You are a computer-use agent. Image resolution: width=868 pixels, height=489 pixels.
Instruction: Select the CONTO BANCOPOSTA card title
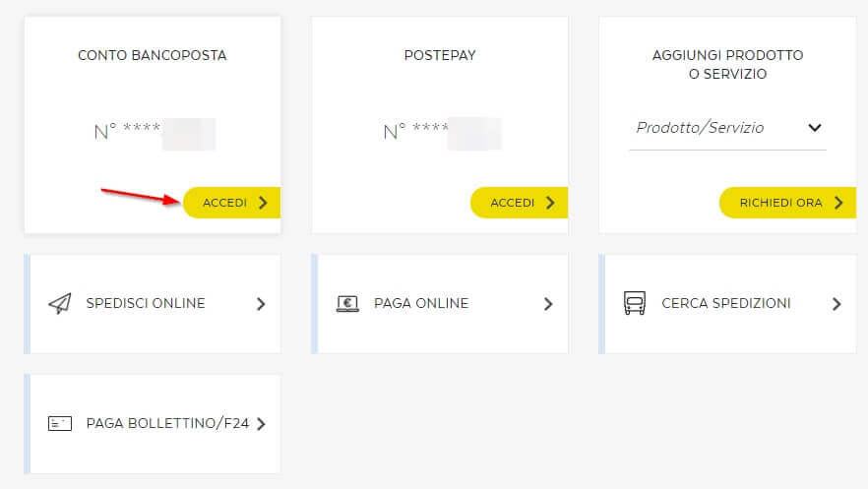pos(153,55)
